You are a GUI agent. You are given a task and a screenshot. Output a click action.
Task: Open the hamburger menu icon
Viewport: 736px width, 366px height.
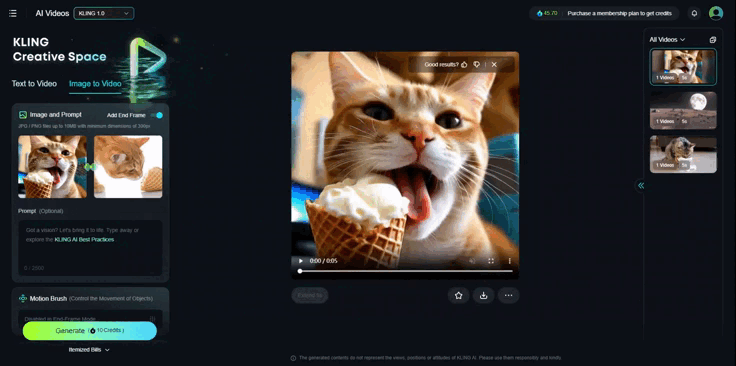(13, 13)
